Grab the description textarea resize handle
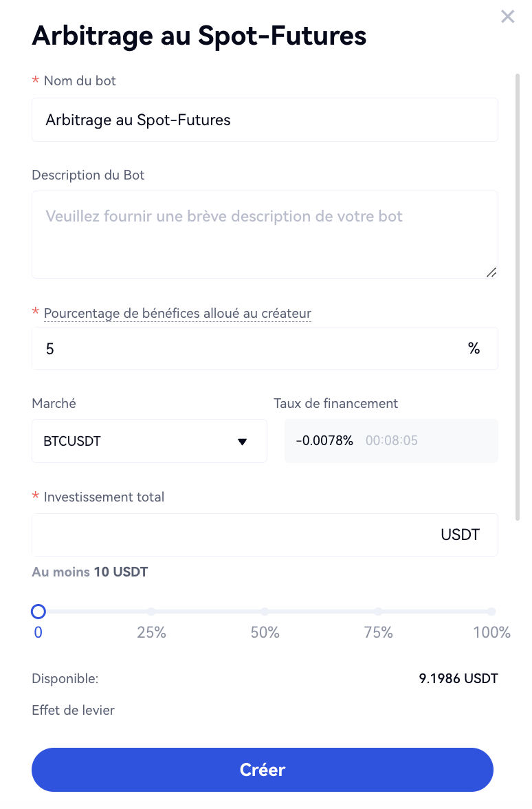532x809 pixels. 491,272
